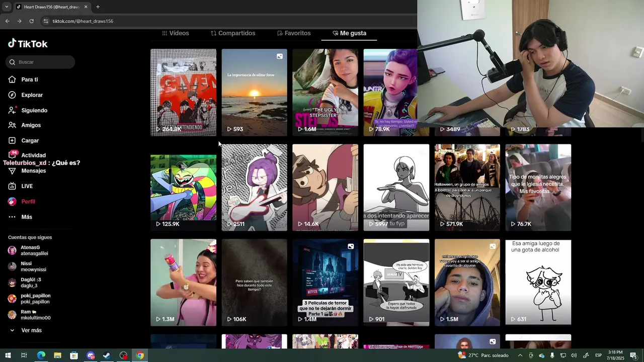Switch to the Favoritos tab
This screenshot has width=644, height=362.
click(294, 33)
